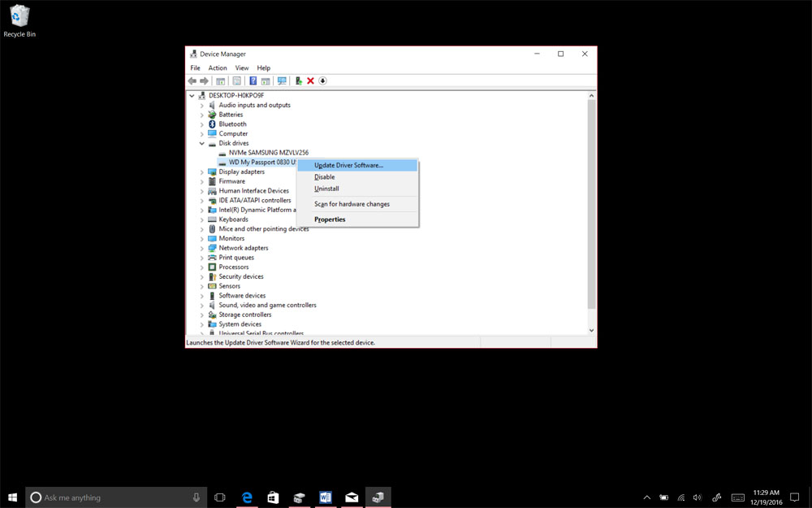Select Disable from the context menu
Image resolution: width=812 pixels, height=508 pixels.
[x=325, y=176]
